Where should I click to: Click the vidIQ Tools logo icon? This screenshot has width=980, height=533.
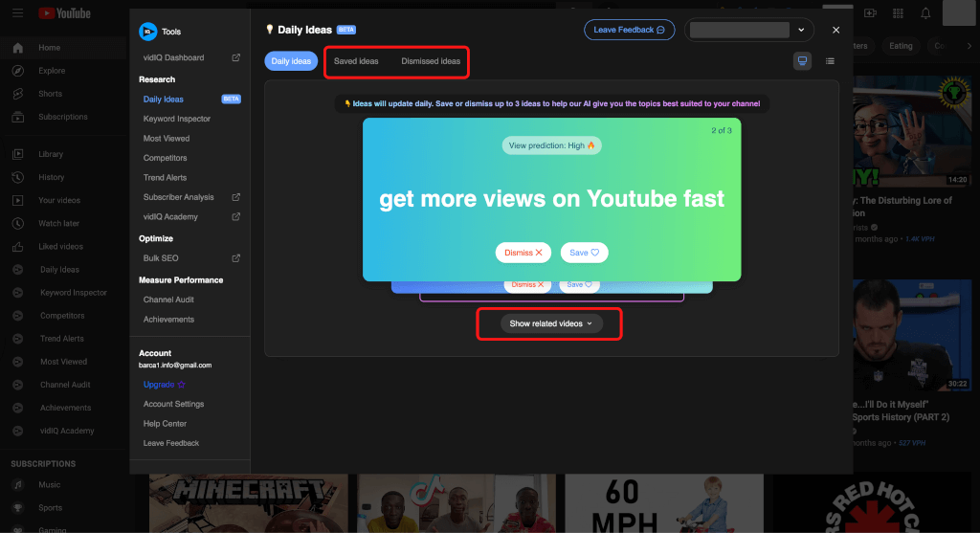coord(148,32)
